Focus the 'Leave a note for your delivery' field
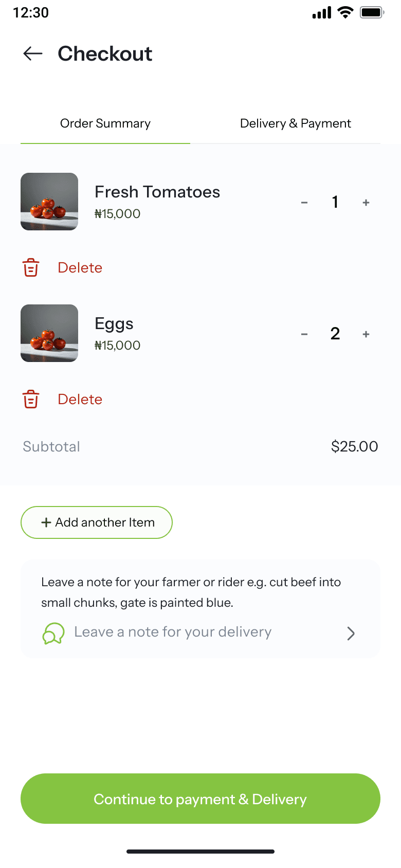Viewport: 401px width, 868px height. tap(173, 632)
